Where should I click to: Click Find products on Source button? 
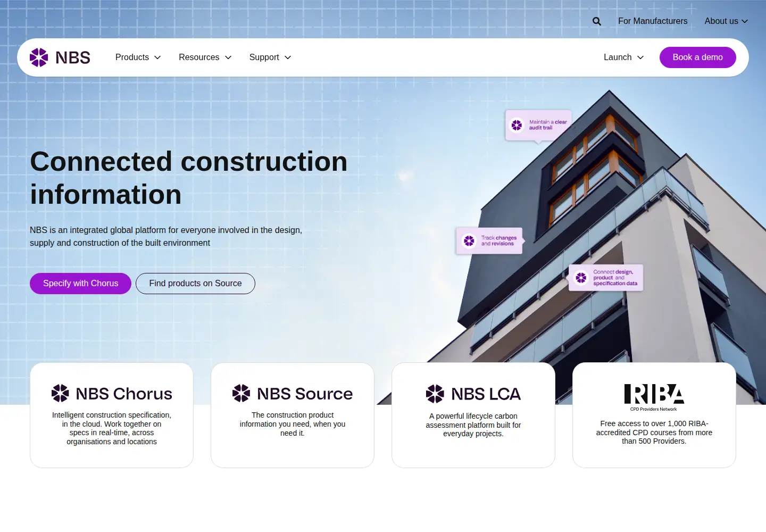195,284
